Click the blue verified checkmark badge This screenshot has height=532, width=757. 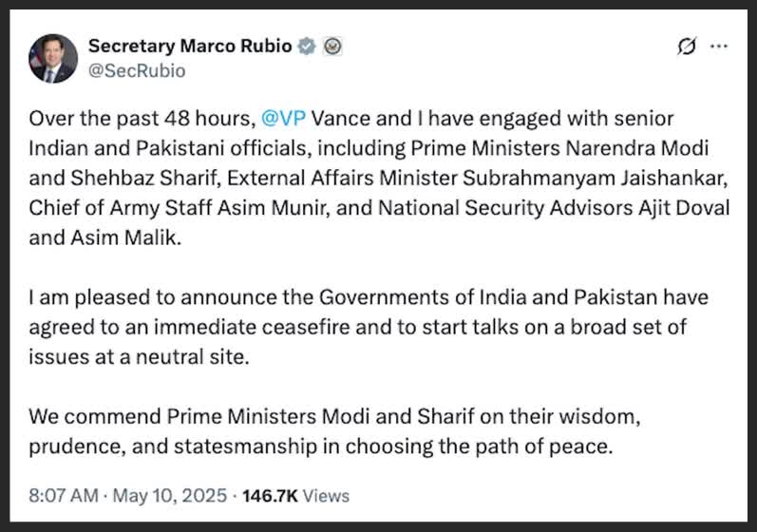tap(307, 47)
